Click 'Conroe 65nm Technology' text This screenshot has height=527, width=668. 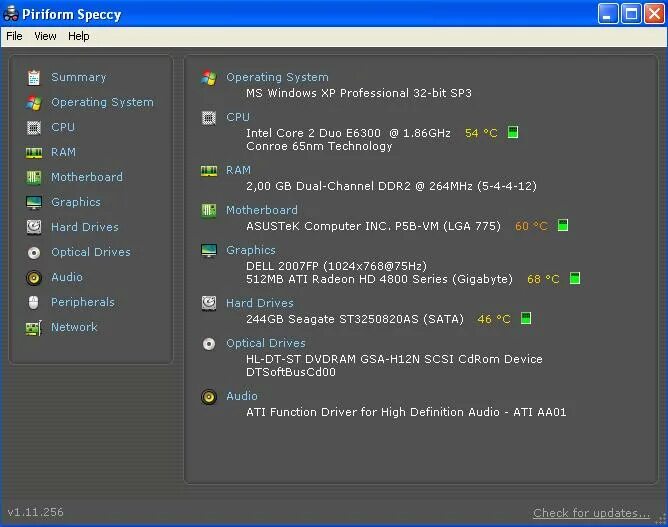pos(319,146)
